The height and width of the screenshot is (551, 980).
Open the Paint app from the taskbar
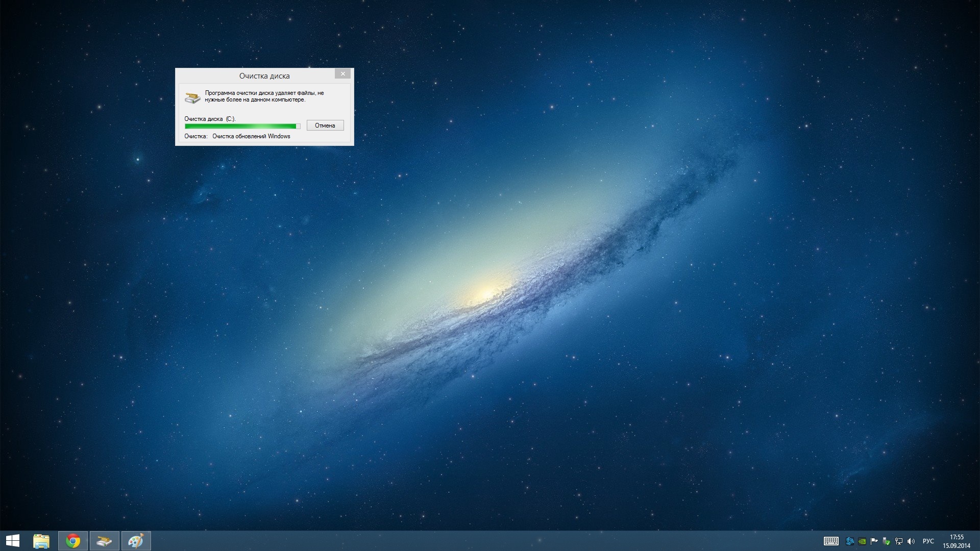click(x=136, y=541)
